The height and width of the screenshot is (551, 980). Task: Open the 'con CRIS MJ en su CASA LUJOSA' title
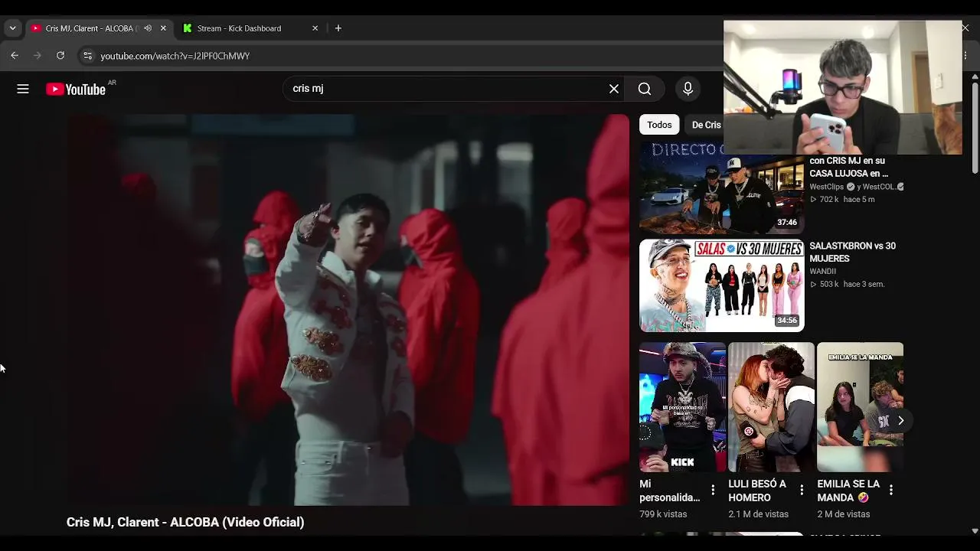point(848,167)
